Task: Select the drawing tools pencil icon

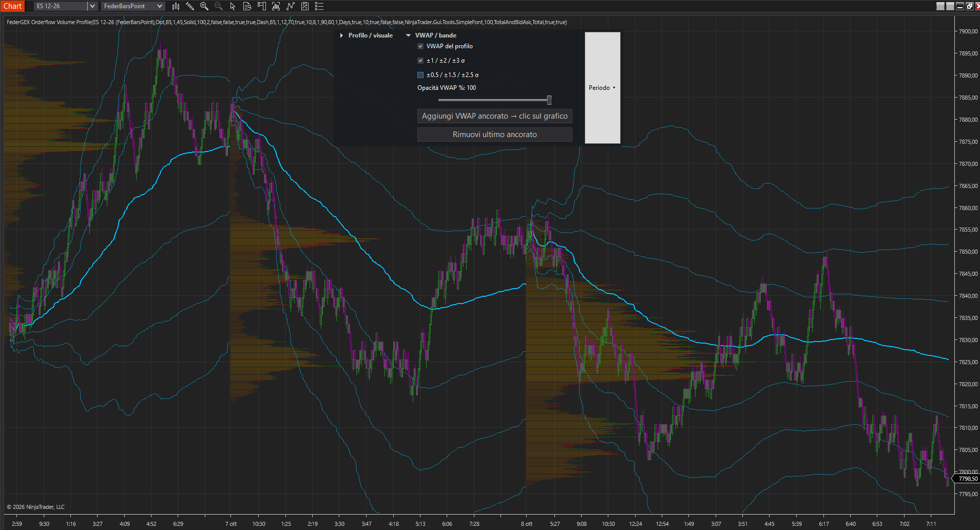Action: tap(190, 6)
